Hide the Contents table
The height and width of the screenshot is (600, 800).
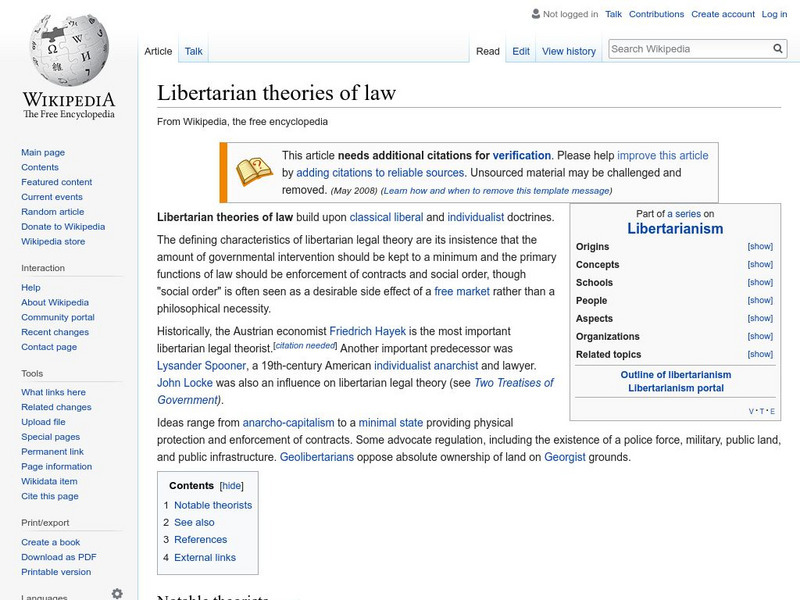click(232, 486)
